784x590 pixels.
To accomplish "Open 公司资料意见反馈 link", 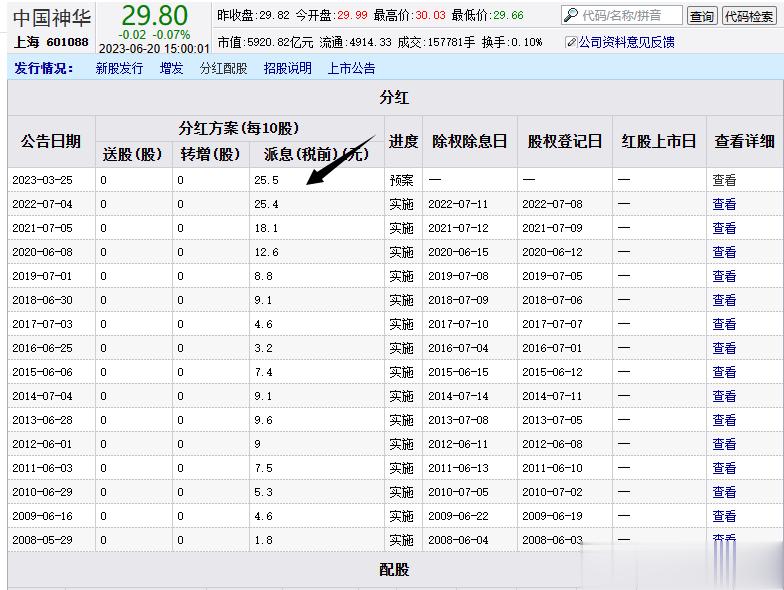I will tap(626, 42).
